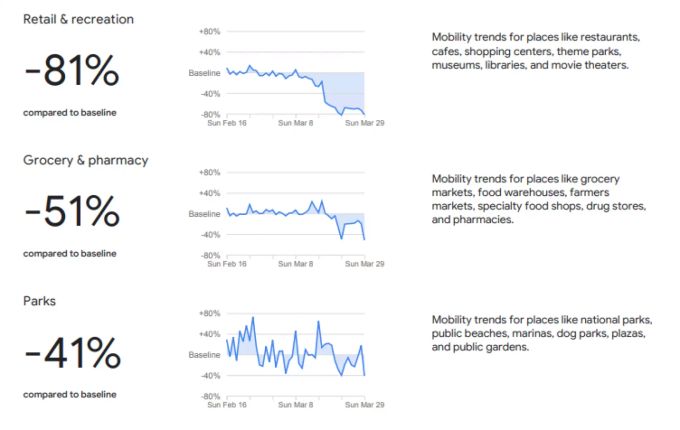Click the Baseline label on Retail chart
Screen dimensions: 680x430
[204, 73]
